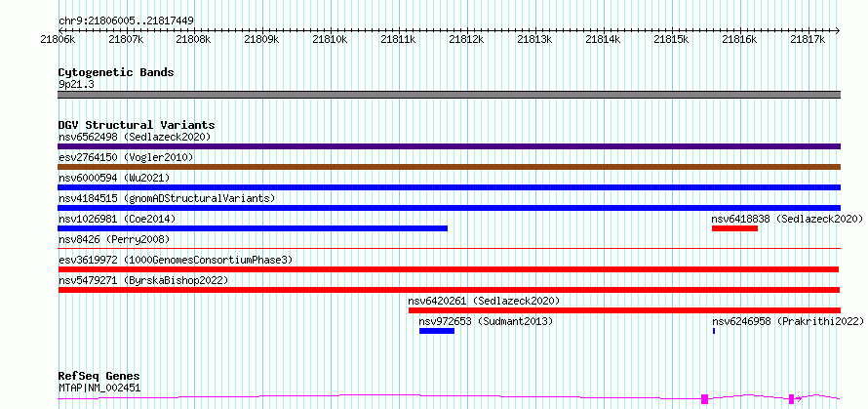Click the nsv972653 (Sudmant2013) label
The width and height of the screenshot is (868, 409).
point(486,321)
